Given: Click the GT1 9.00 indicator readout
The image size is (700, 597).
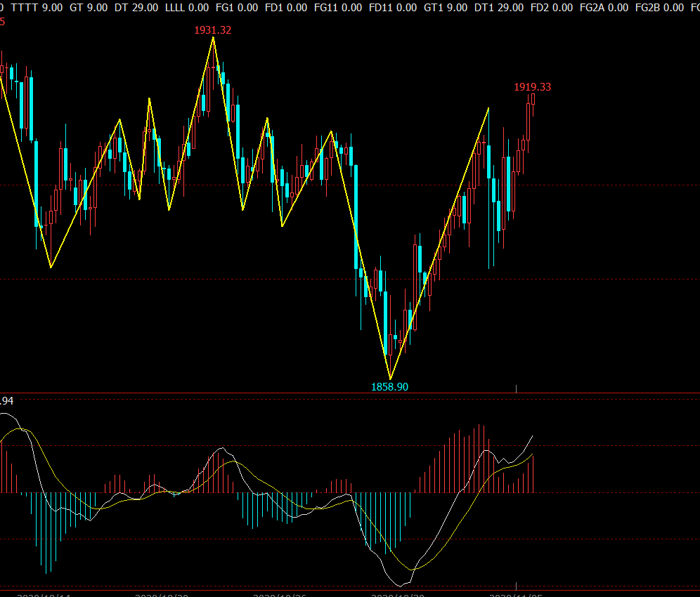Looking at the screenshot, I should 446,7.
